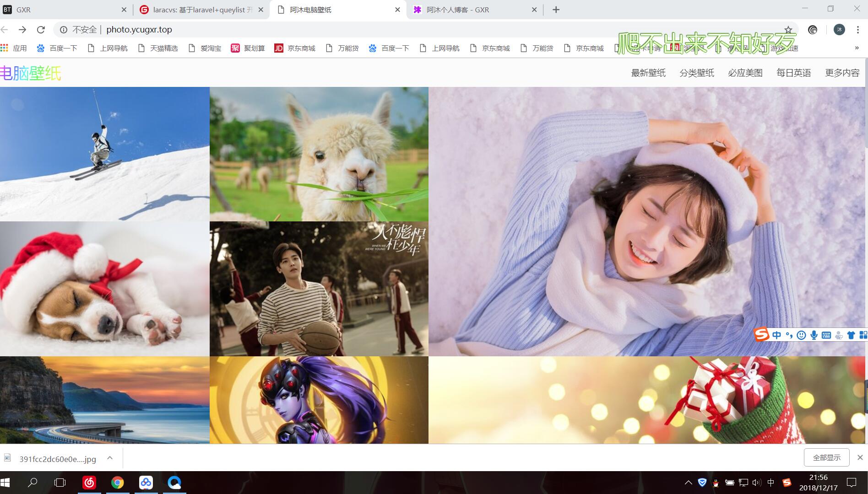This screenshot has width=868, height=494.
Task: Open the purple-haired game character wallpaper
Action: (319, 400)
